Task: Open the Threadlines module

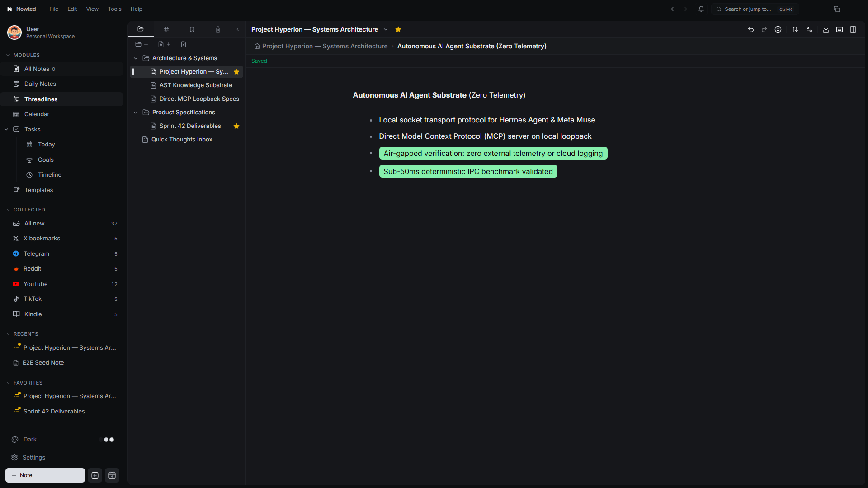Action: coord(61,99)
